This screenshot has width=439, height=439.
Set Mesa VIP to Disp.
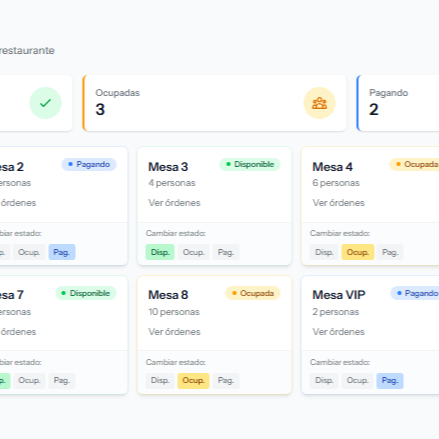pos(324,381)
